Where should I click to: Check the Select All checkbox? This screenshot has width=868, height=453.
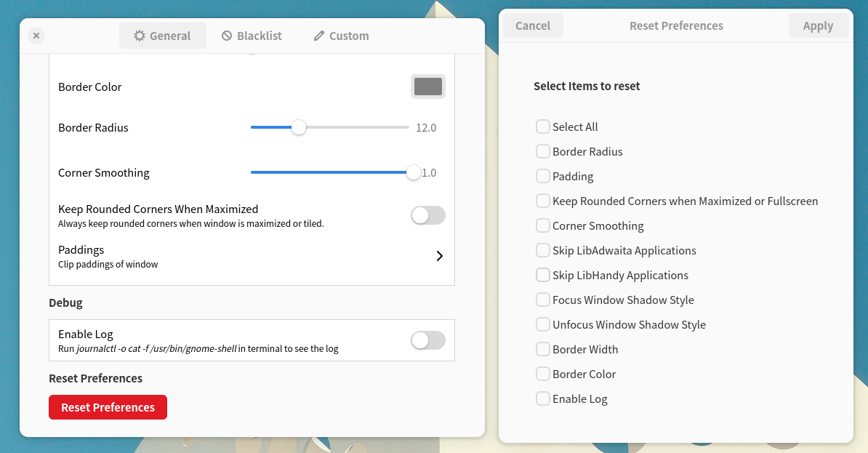point(543,127)
